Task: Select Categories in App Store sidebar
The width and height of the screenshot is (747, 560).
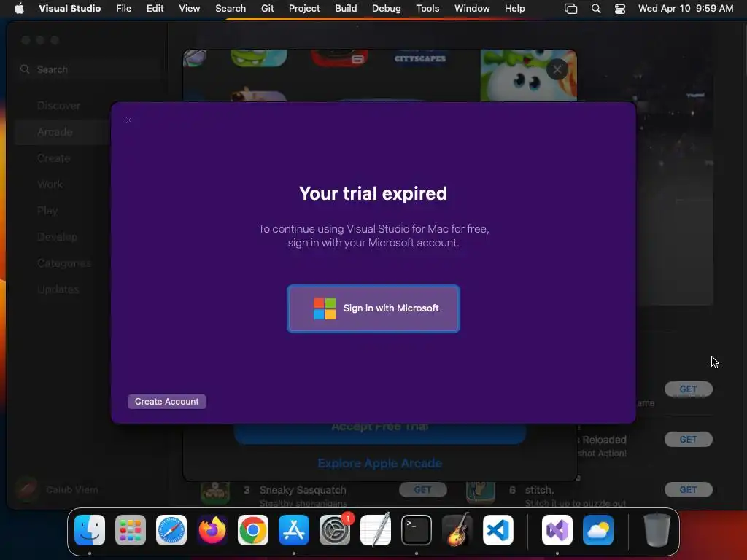Action: coord(64,262)
